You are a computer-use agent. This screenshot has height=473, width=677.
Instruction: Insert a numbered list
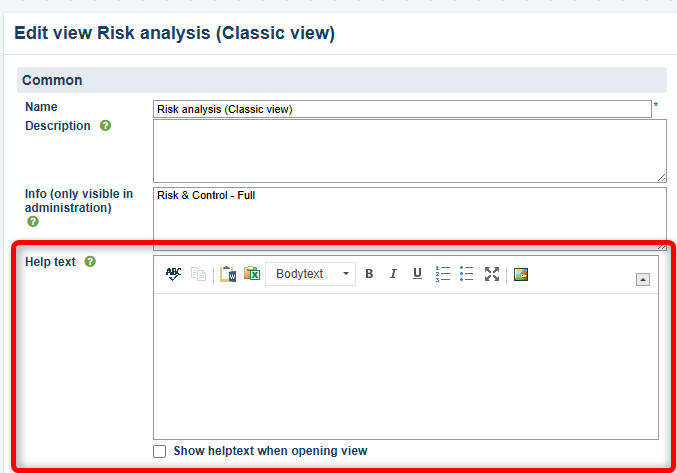pyautogui.click(x=443, y=274)
